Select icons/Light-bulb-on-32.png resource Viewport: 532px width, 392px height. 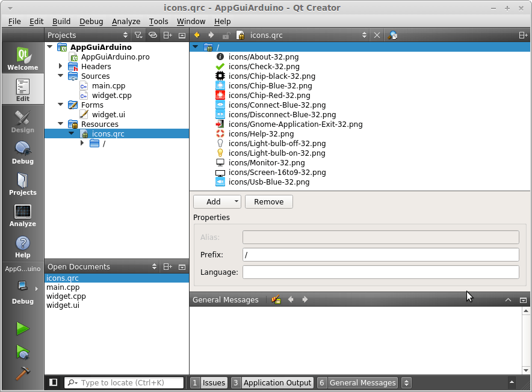tap(277, 153)
